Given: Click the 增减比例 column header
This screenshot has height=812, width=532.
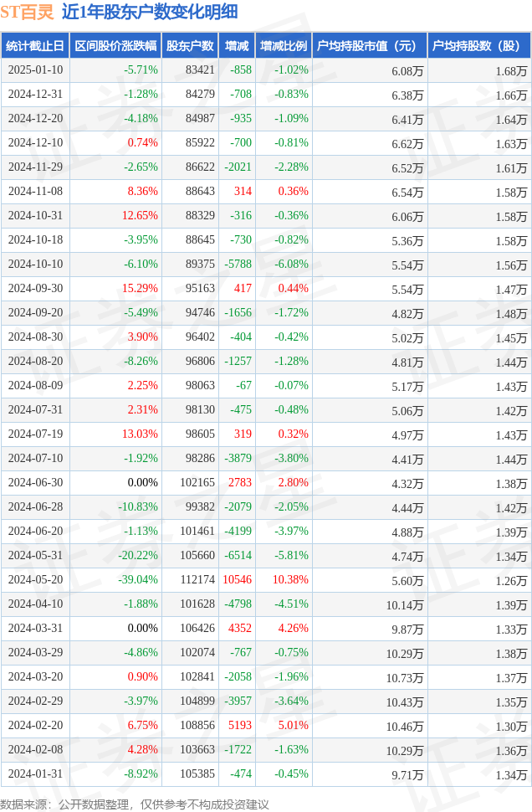Looking at the screenshot, I should (283, 46).
